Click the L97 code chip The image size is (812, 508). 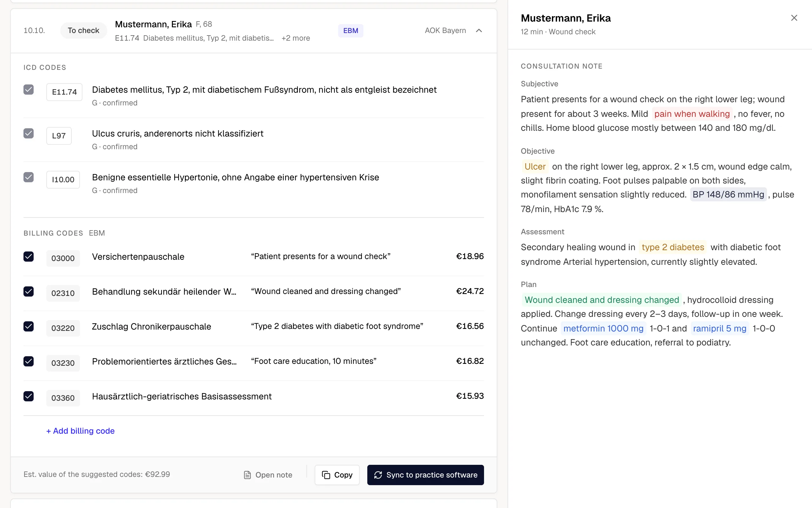click(59, 136)
